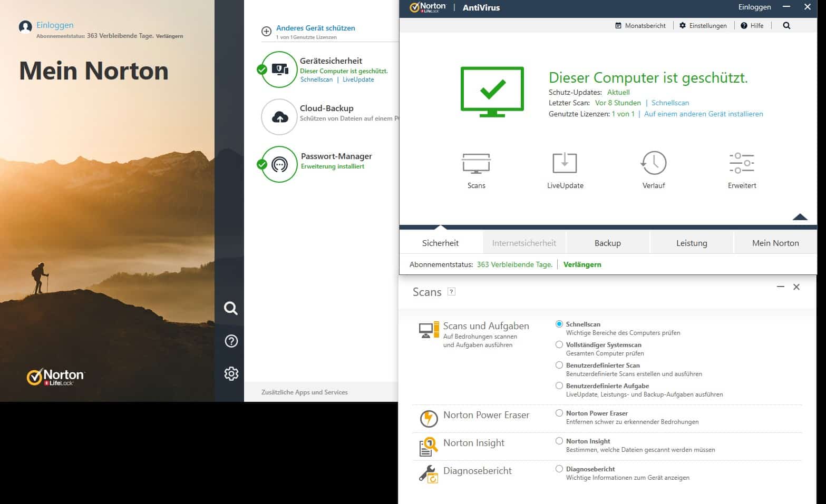826x504 pixels.
Task: Click the Diagnosebericht wrench icon
Action: point(429,474)
